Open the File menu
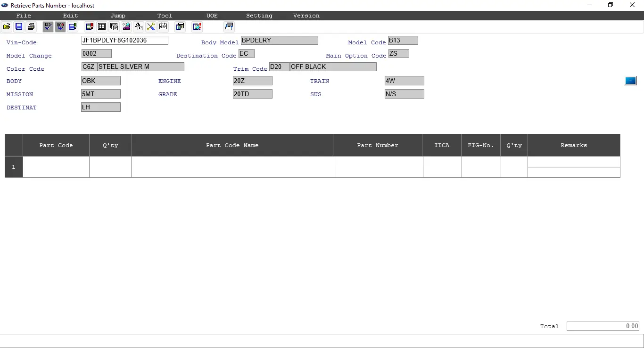644x348 pixels. point(23,16)
